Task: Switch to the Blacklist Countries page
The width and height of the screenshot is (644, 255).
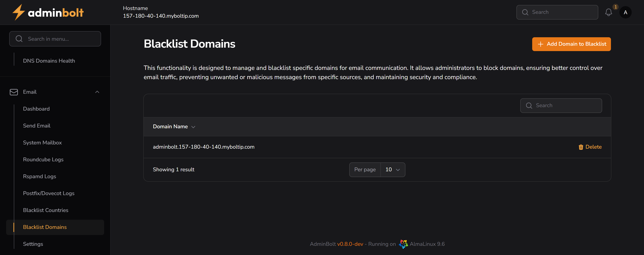Action: (46, 210)
